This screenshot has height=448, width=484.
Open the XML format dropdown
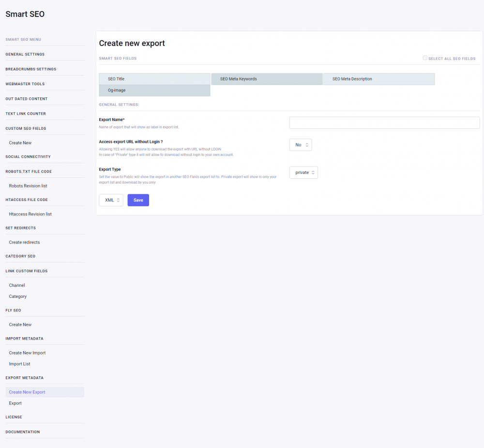click(111, 200)
